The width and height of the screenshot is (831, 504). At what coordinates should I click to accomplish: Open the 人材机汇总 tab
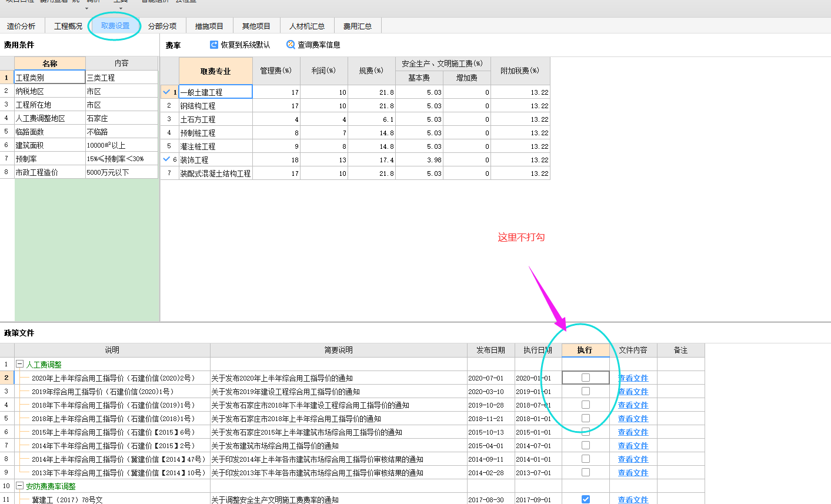(307, 26)
